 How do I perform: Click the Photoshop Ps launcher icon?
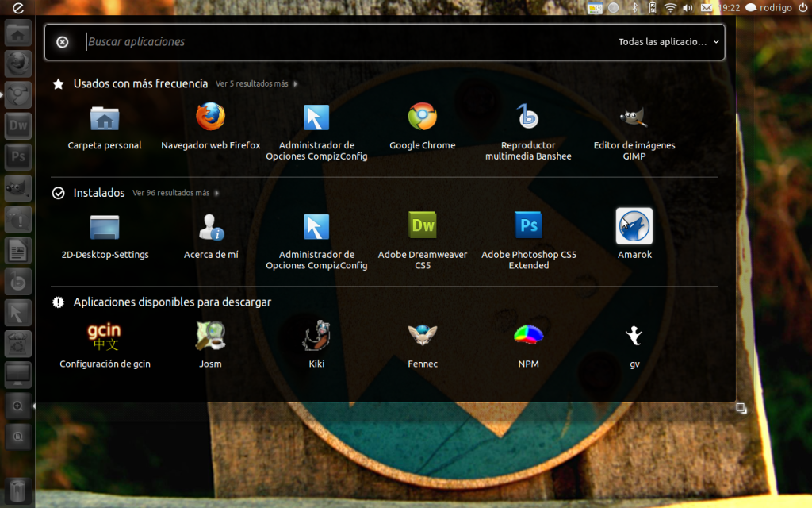coord(18,157)
